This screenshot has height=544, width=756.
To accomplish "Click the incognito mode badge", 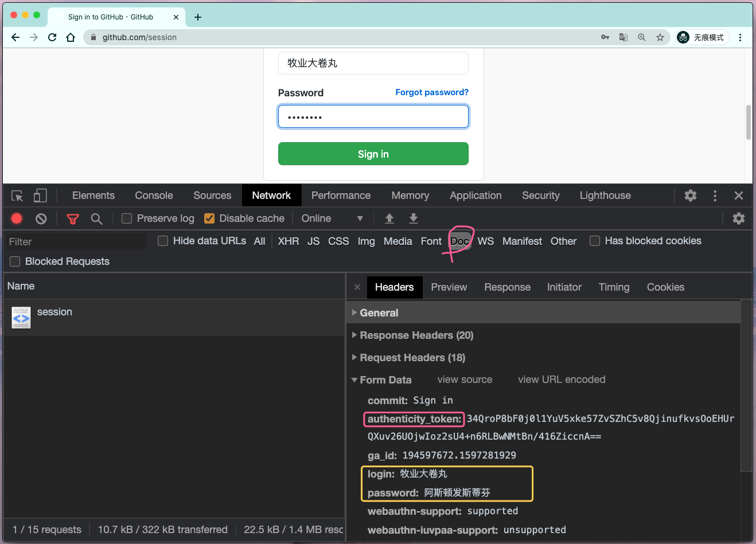I will pos(703,37).
